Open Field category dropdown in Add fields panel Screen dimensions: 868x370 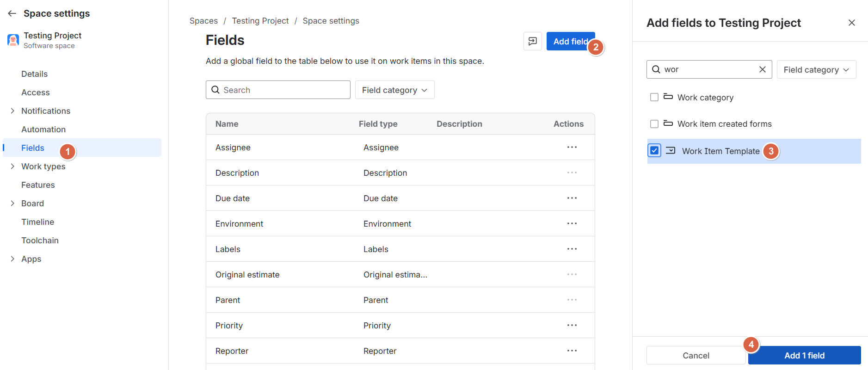(x=816, y=69)
